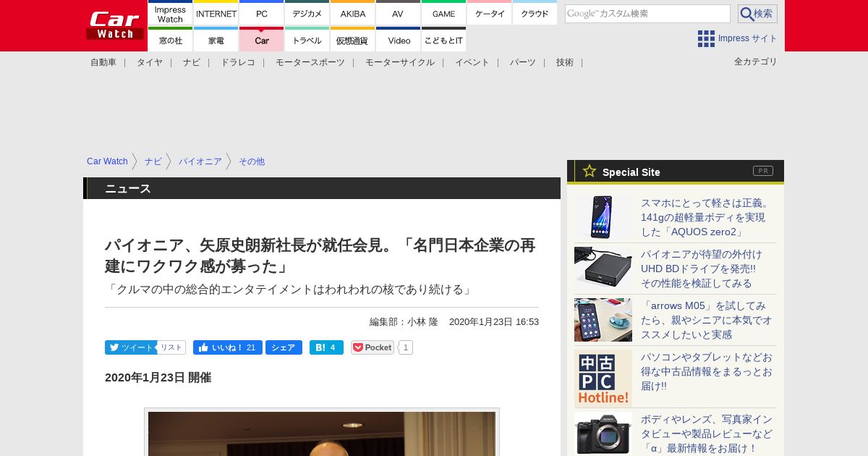Open ドラレコ category menu
The width and height of the screenshot is (868, 456).
click(238, 62)
